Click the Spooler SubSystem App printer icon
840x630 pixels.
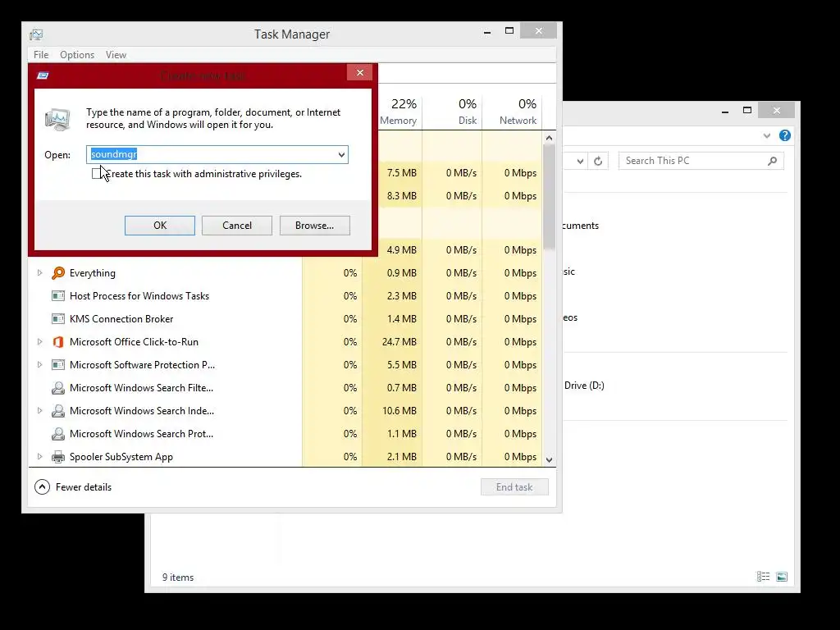point(58,457)
